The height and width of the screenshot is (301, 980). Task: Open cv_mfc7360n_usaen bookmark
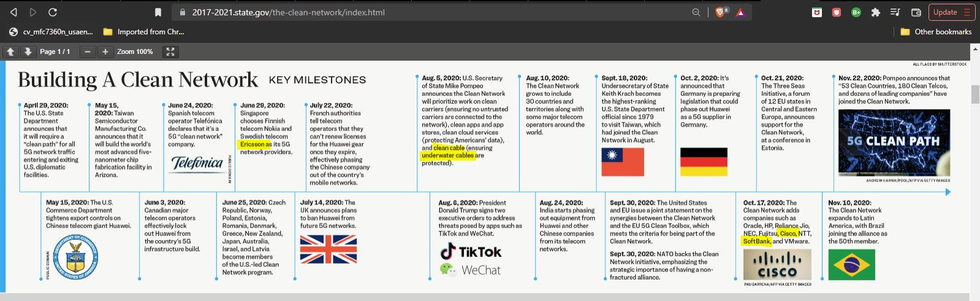point(51,32)
